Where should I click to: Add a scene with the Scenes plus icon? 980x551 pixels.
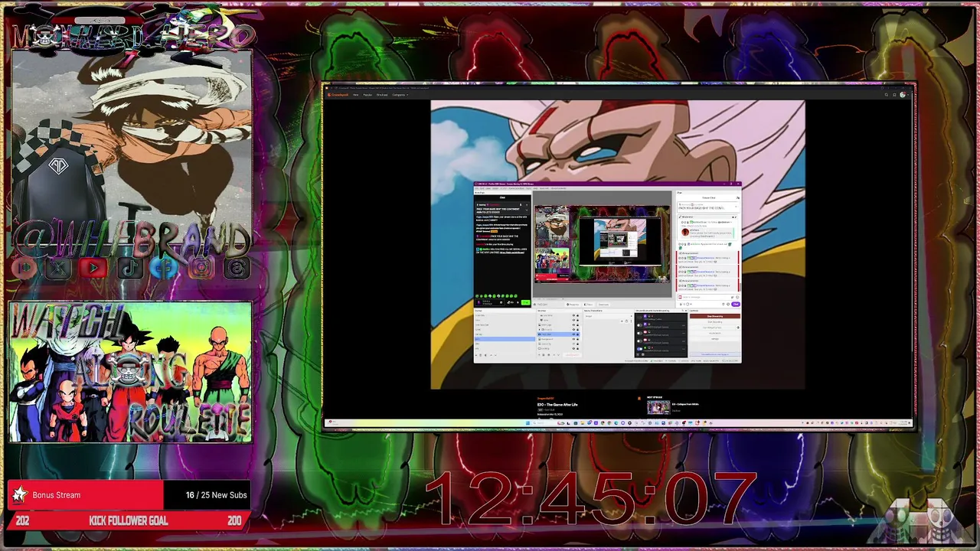(476, 355)
